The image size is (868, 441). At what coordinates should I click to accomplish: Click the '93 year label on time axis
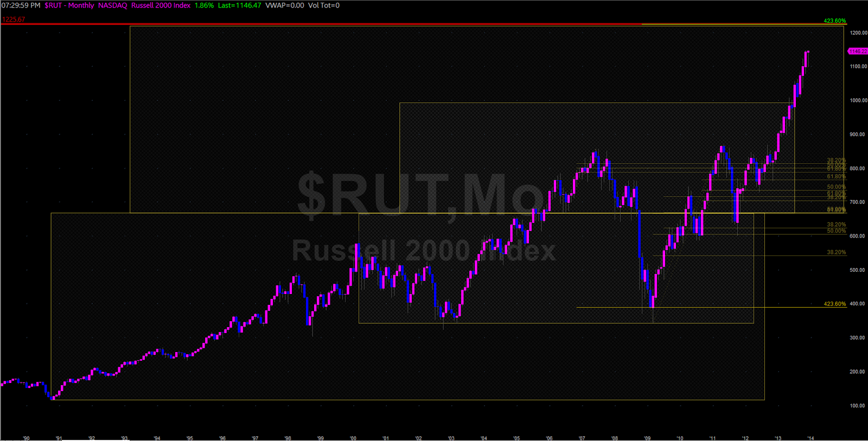coord(124,438)
